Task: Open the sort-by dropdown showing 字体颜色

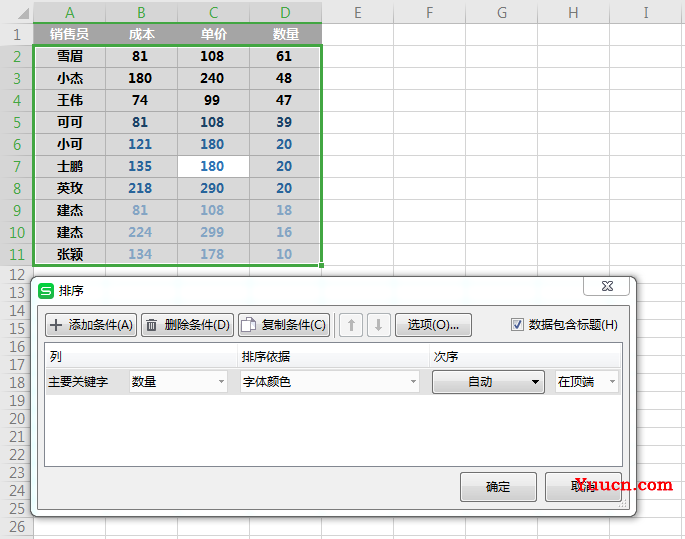Action: pos(330,382)
